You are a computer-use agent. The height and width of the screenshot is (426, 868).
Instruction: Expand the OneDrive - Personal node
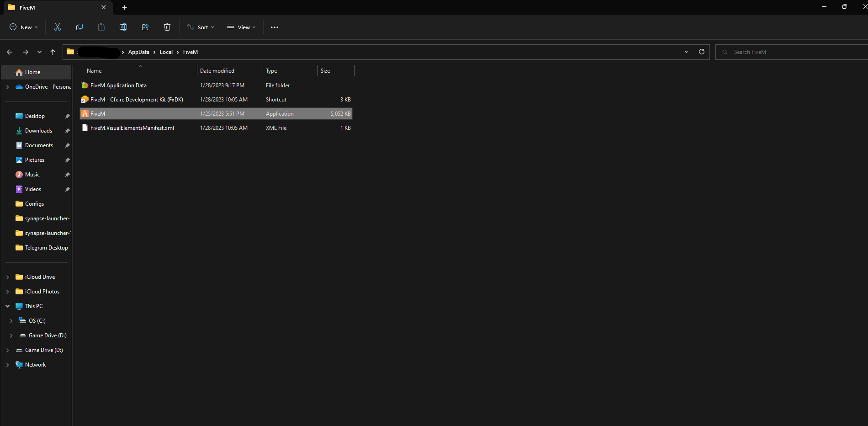tap(8, 87)
